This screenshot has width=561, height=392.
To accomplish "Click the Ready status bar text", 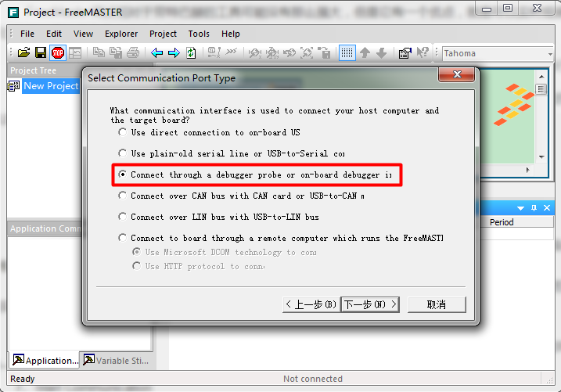I will (x=22, y=379).
